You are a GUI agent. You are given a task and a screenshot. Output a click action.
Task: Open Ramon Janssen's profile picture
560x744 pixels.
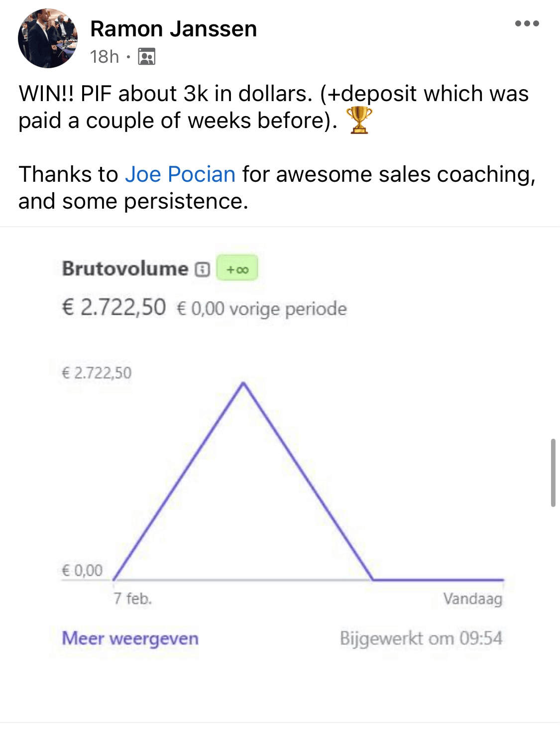point(48,38)
